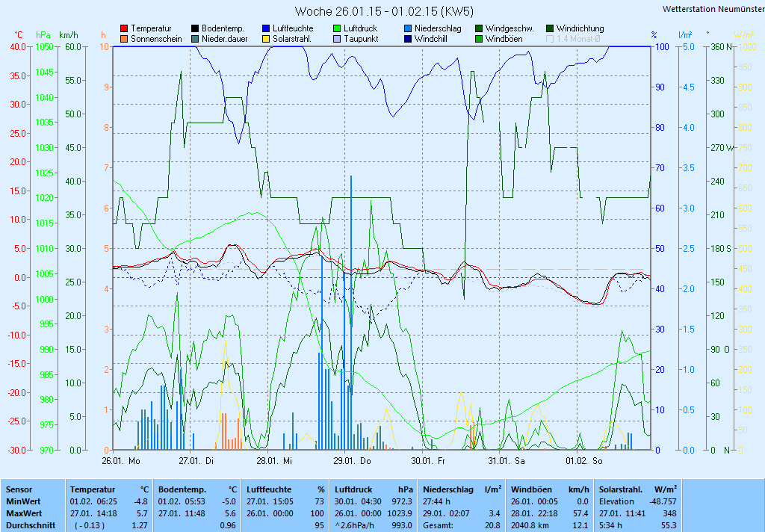Click the 31.01. Sa date label
Viewport: 765px width, 532px height.
pyautogui.click(x=507, y=461)
